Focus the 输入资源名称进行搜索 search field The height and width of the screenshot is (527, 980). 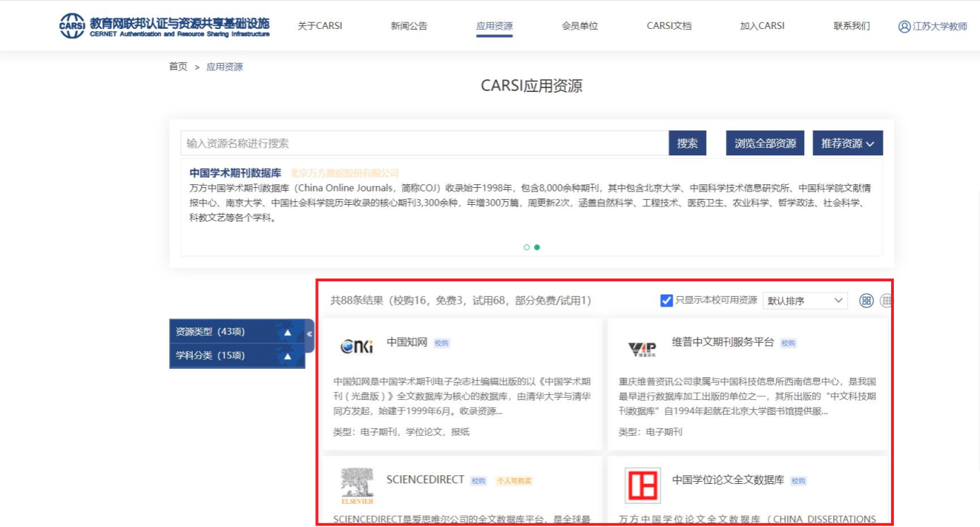click(424, 143)
